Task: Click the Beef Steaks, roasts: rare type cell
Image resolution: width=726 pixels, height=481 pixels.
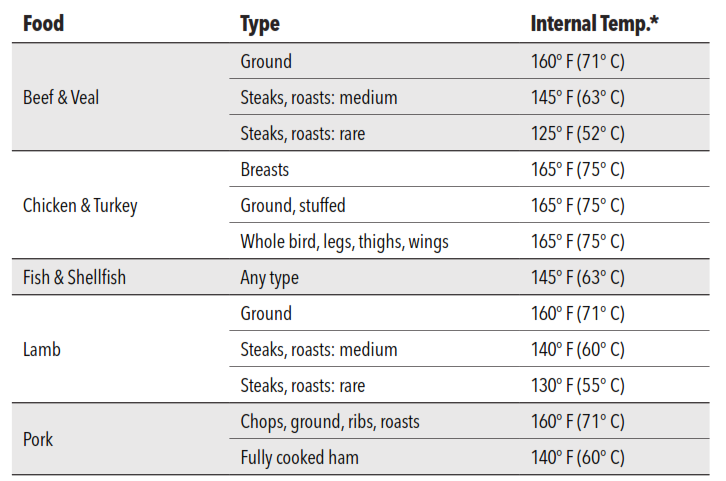Action: click(303, 133)
